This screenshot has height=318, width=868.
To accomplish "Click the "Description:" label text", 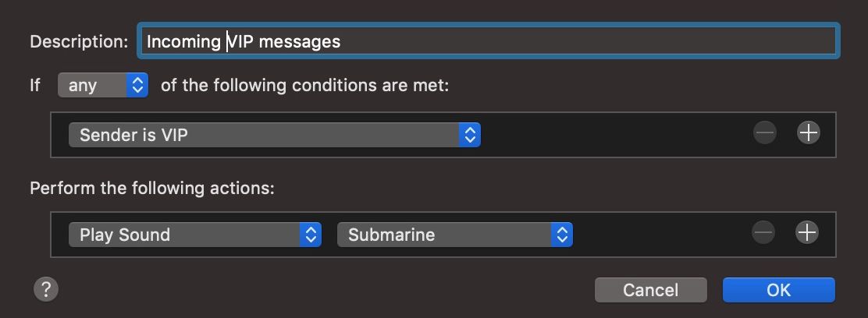I will (79, 41).
